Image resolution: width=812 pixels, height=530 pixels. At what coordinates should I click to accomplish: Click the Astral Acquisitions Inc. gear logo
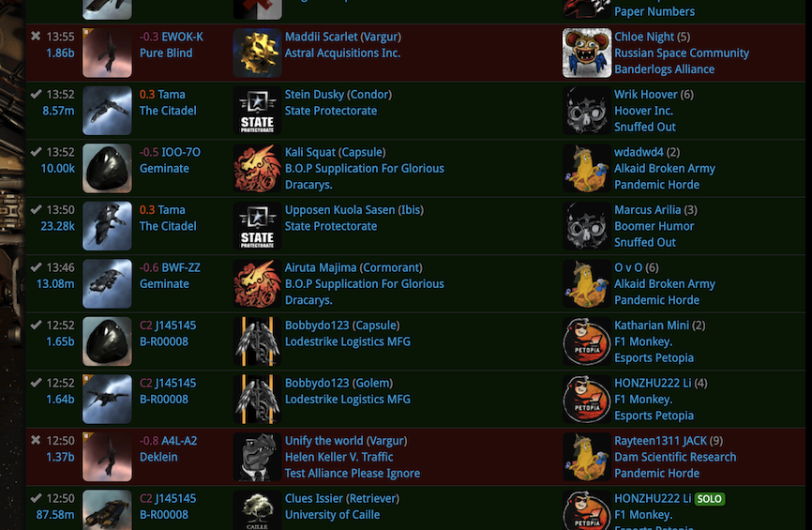257,53
